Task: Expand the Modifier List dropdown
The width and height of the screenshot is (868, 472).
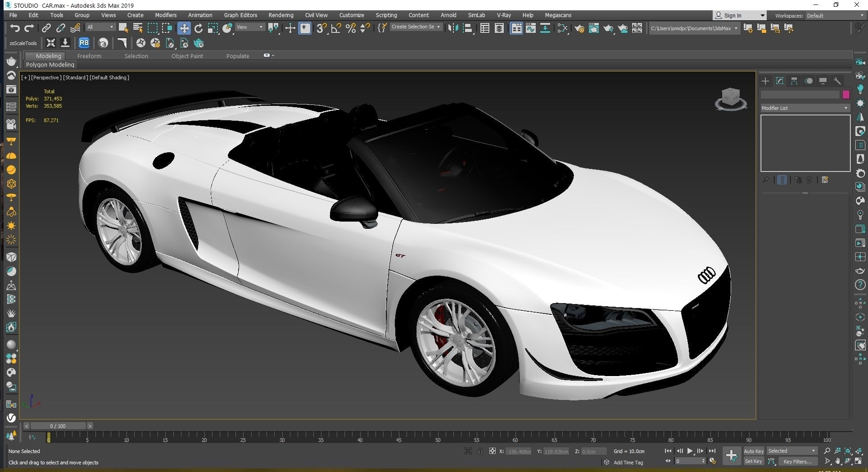Action: point(805,108)
